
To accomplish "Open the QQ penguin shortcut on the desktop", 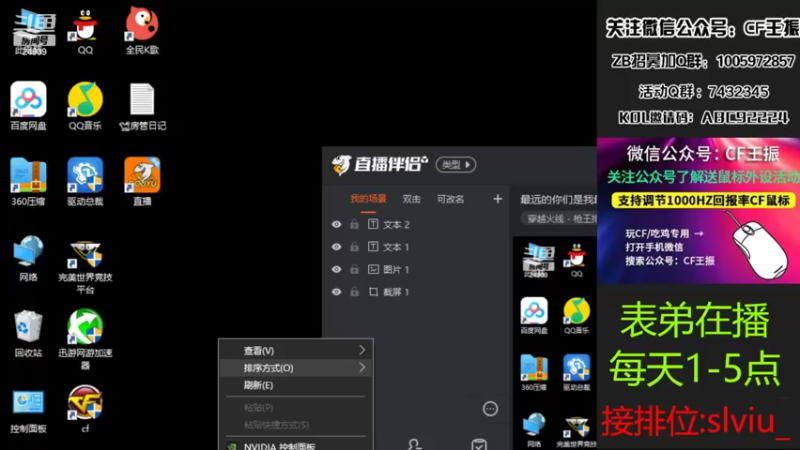I will pos(85,31).
